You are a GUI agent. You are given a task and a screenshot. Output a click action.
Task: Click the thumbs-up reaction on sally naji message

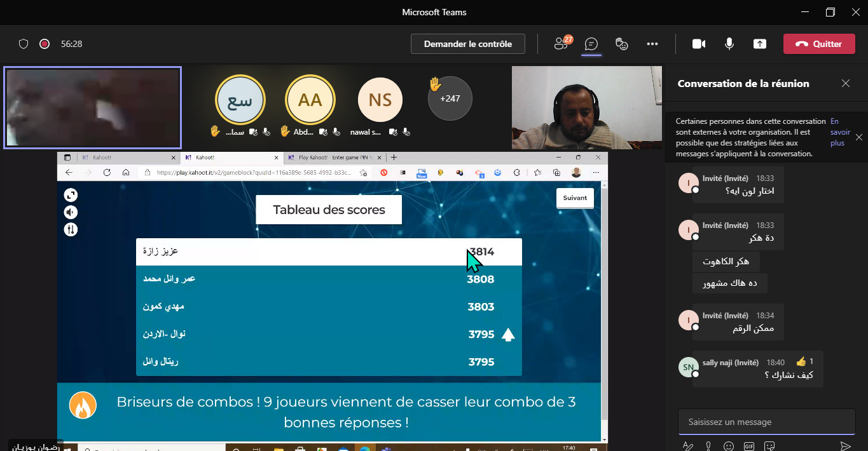coord(801,361)
